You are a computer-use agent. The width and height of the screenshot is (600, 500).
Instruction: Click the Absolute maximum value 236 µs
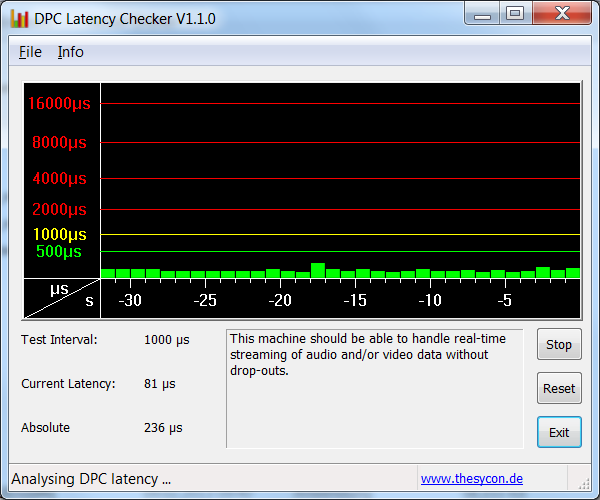163,428
